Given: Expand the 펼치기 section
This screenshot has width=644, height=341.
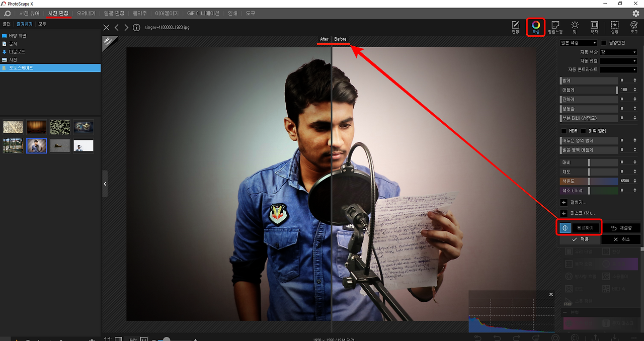Looking at the screenshot, I should click(564, 203).
